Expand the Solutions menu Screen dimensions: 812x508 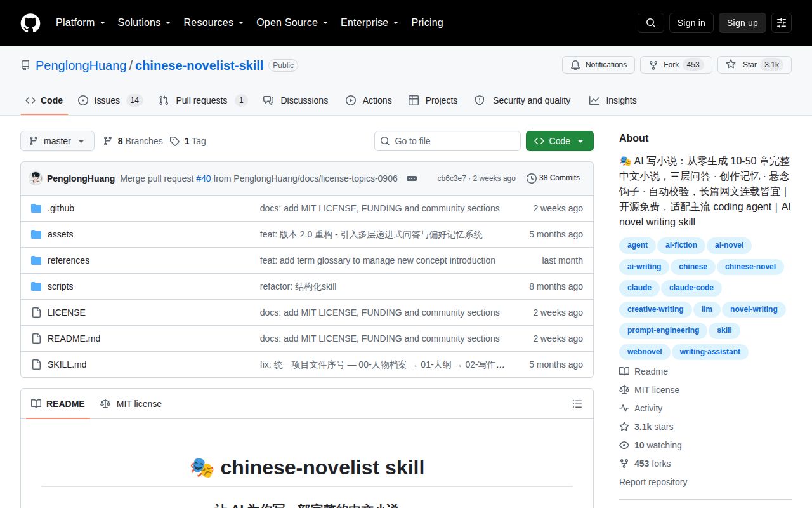click(144, 23)
